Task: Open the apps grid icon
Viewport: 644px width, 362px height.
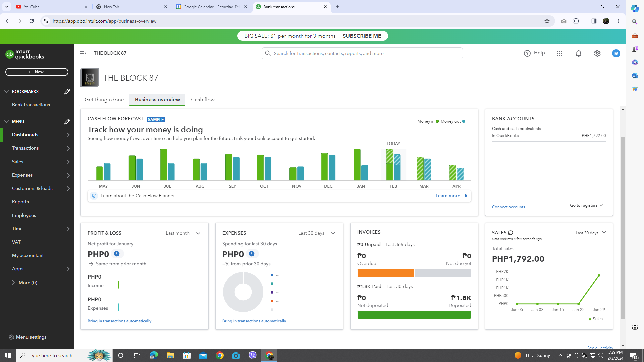Action: (559, 53)
